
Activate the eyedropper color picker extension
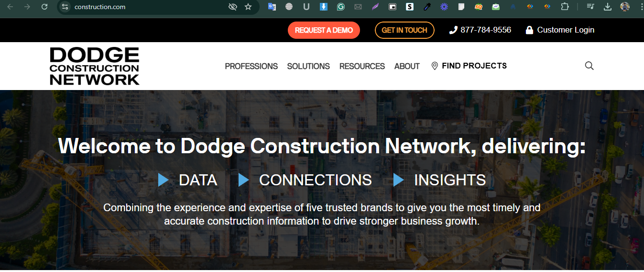[427, 7]
